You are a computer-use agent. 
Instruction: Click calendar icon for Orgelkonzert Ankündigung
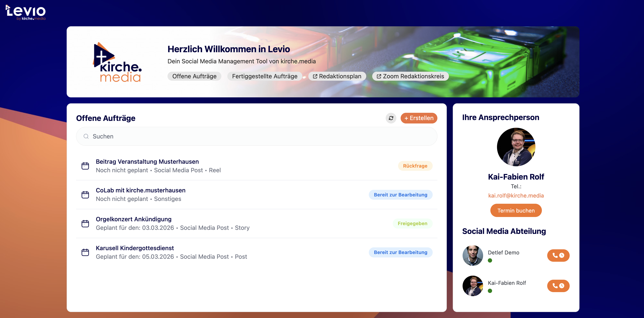[85, 223]
